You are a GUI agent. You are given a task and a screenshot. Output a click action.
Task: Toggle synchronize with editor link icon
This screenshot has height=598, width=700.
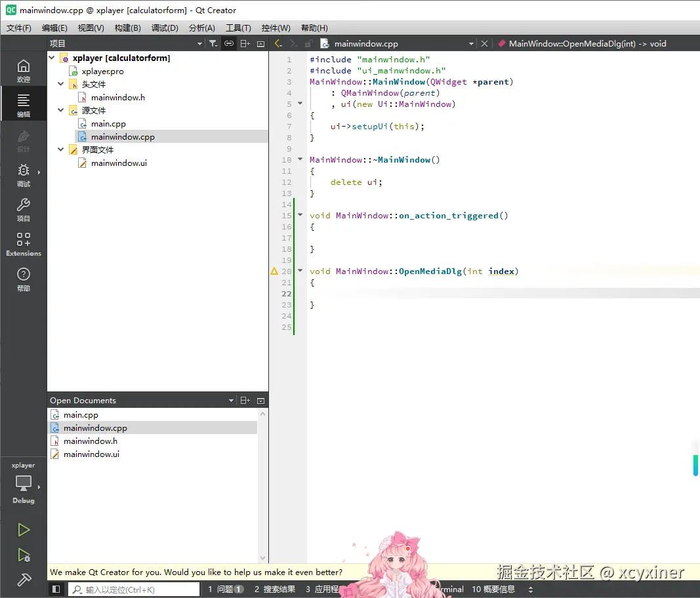coord(229,44)
